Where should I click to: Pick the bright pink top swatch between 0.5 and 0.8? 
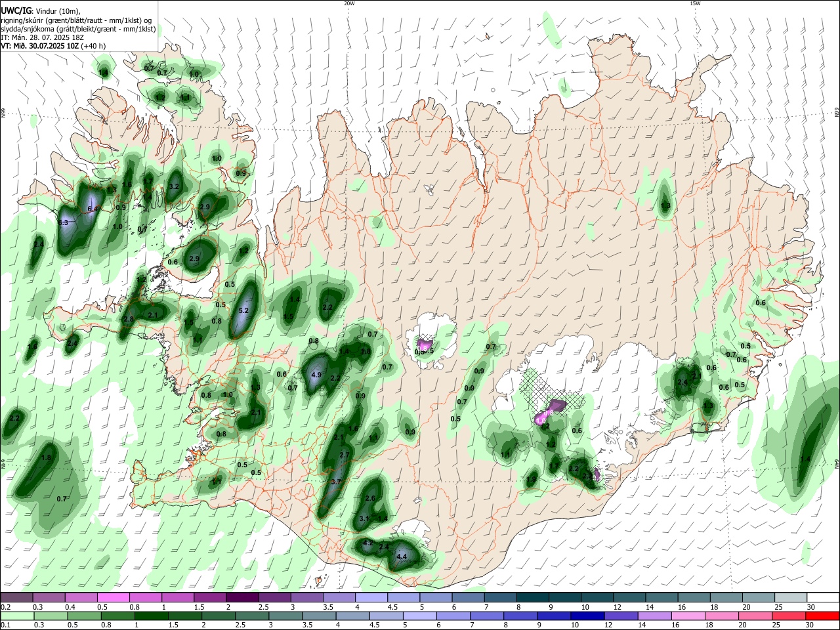coord(114,597)
